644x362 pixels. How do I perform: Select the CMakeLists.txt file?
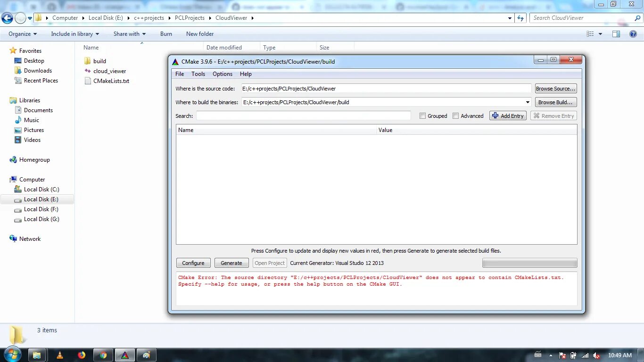tap(111, 81)
